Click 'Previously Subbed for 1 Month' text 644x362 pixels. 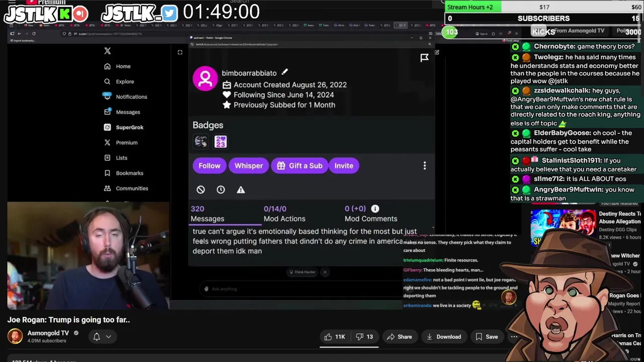coord(284,105)
